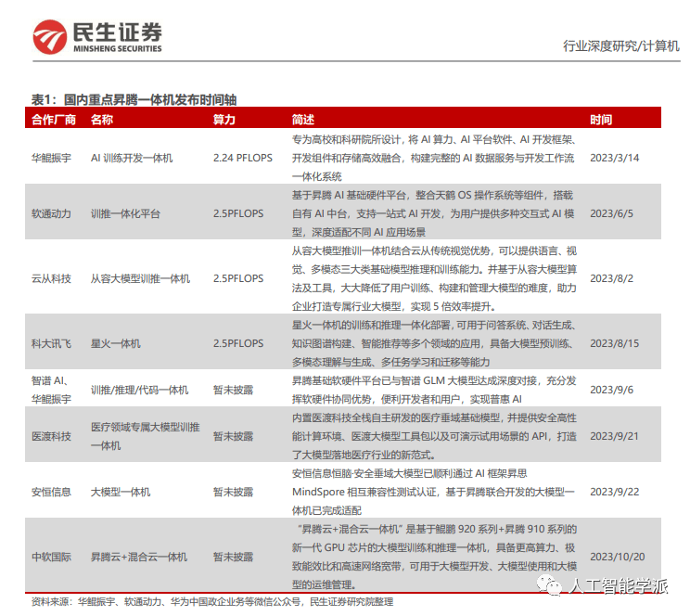Screen dimensions: 690x616
Task: Select the date 2023/9/22
Action: [x=614, y=492]
